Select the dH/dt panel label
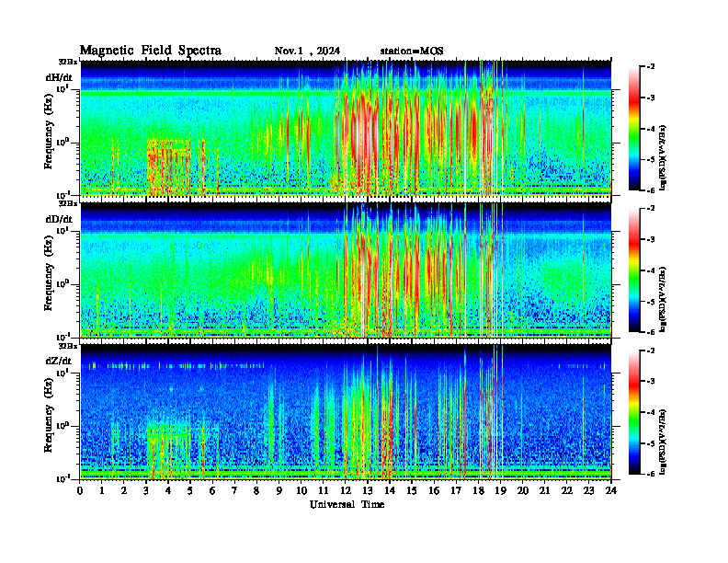728x563 pixels. click(x=59, y=77)
